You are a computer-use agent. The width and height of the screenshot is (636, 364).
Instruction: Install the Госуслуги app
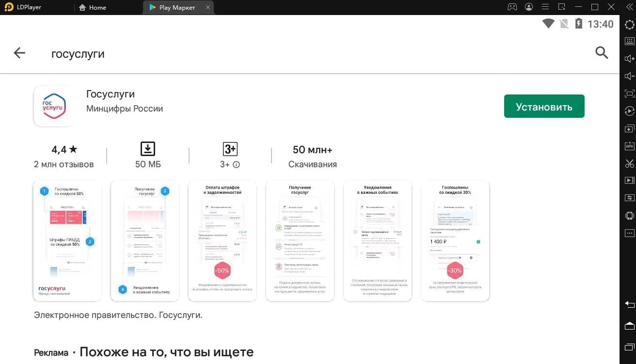pos(544,107)
